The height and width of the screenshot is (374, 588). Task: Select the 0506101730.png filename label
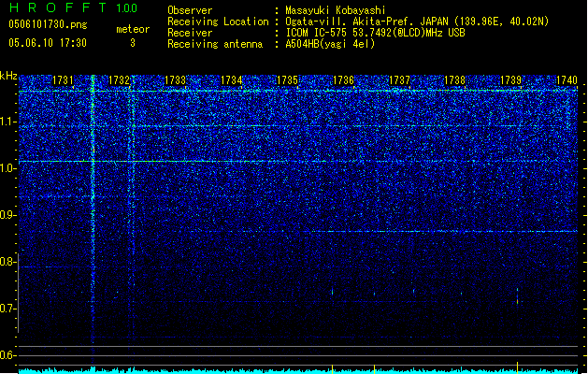[x=48, y=24]
